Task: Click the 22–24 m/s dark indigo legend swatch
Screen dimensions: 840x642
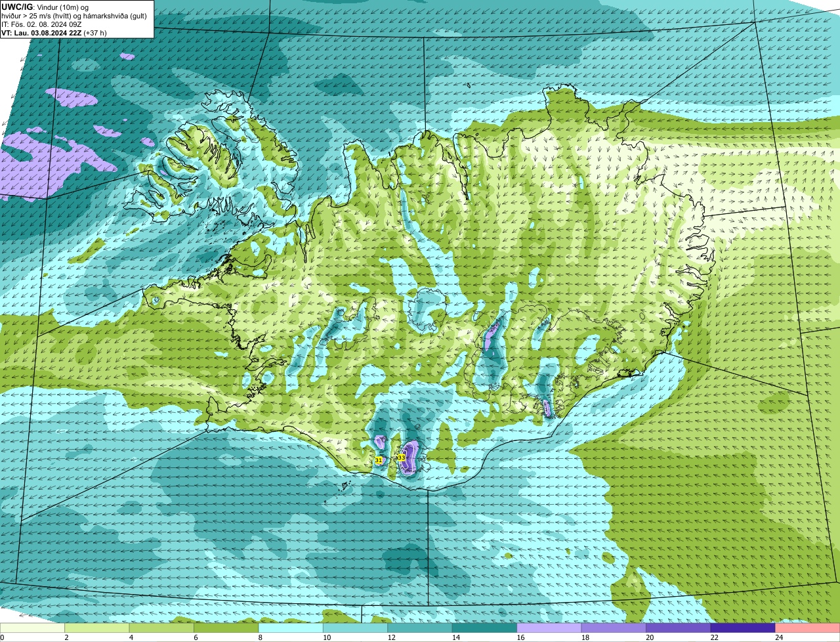Action: point(743,628)
